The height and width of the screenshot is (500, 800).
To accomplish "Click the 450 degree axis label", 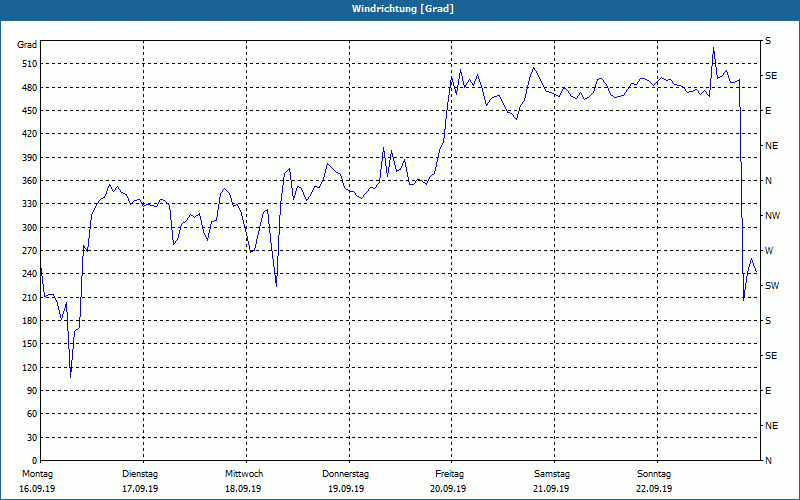I will click(29, 111).
